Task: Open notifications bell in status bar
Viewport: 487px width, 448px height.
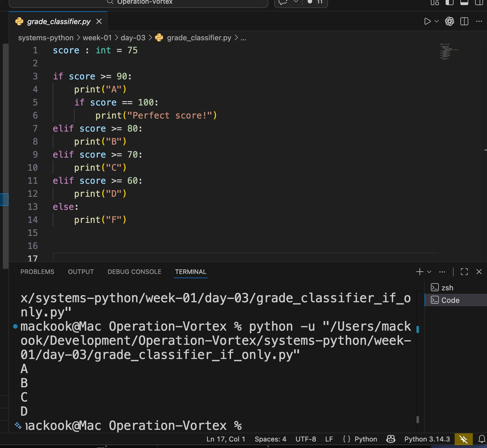Action: (481, 439)
